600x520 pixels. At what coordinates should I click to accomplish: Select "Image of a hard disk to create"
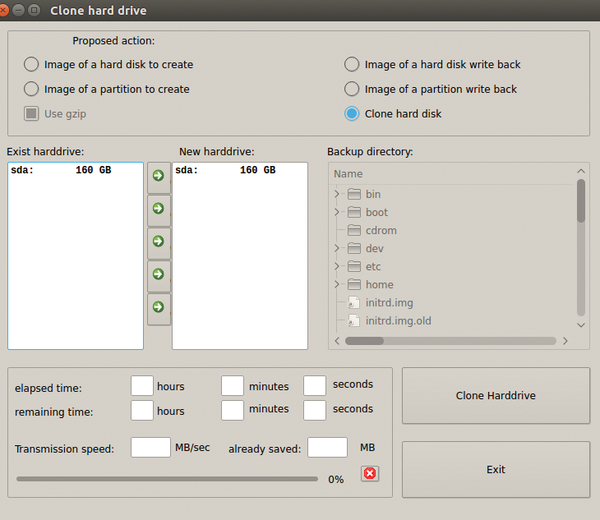31,65
